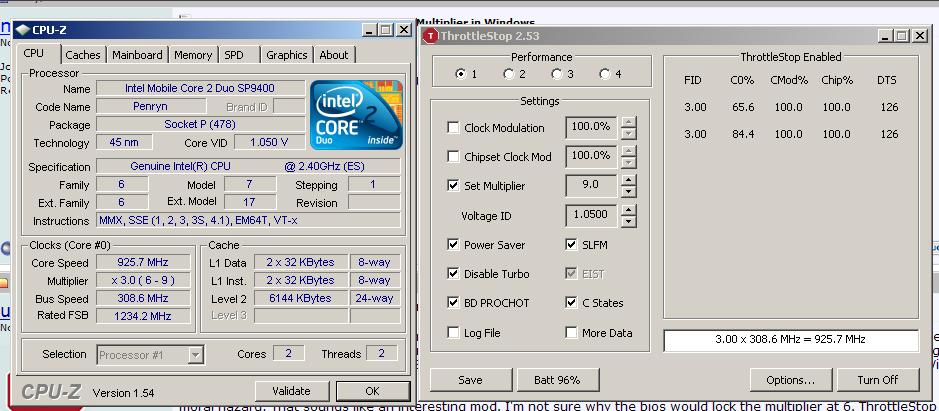Click the Multiplier x 3.0 (6 - 9) value
Viewport: 939px width, 411px height.
(x=143, y=280)
